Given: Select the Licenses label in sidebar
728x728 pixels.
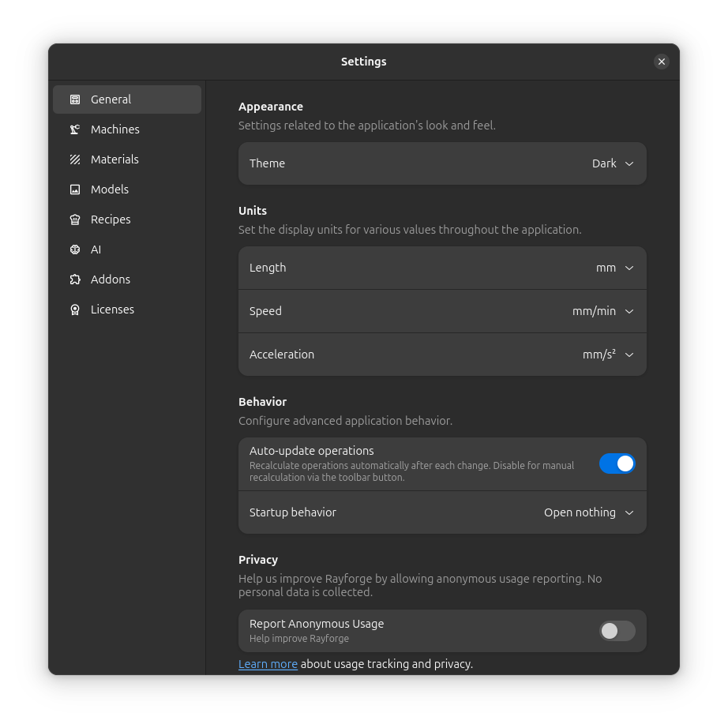Looking at the screenshot, I should coord(112,310).
